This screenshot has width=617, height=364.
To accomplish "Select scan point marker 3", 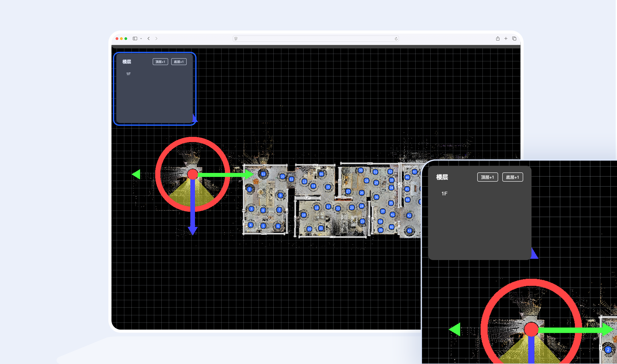I will (251, 209).
